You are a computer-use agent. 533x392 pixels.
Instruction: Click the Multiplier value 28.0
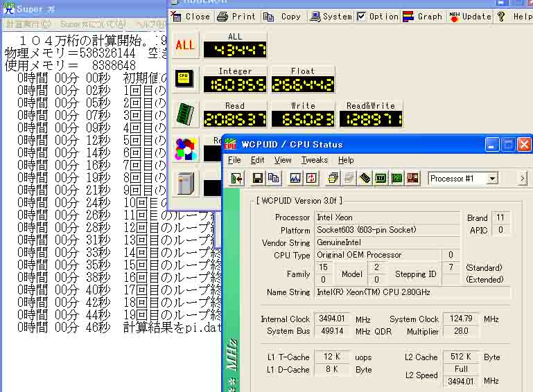click(461, 331)
